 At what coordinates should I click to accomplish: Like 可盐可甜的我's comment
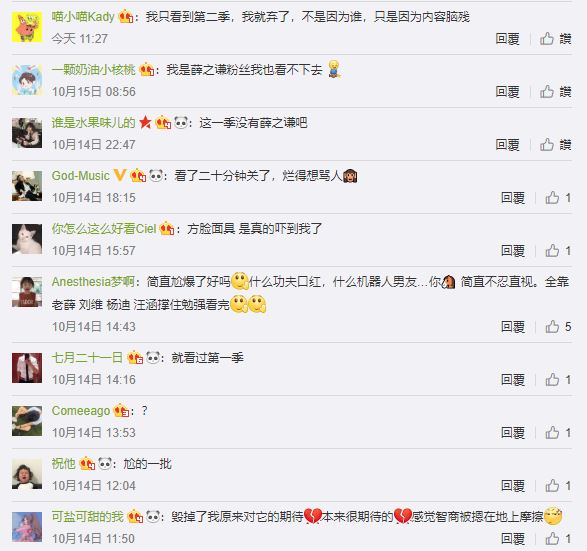coord(558,539)
